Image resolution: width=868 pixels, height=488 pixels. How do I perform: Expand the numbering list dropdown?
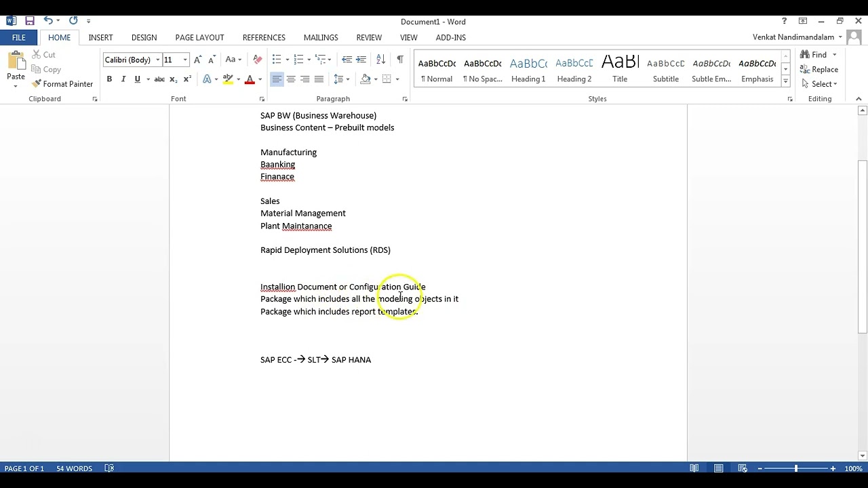[x=310, y=60]
